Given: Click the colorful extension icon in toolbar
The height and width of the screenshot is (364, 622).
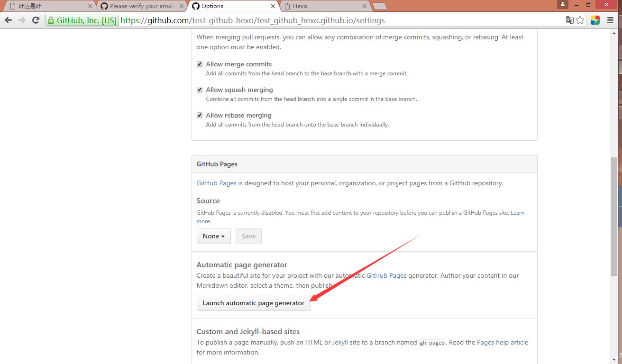Looking at the screenshot, I should [595, 20].
